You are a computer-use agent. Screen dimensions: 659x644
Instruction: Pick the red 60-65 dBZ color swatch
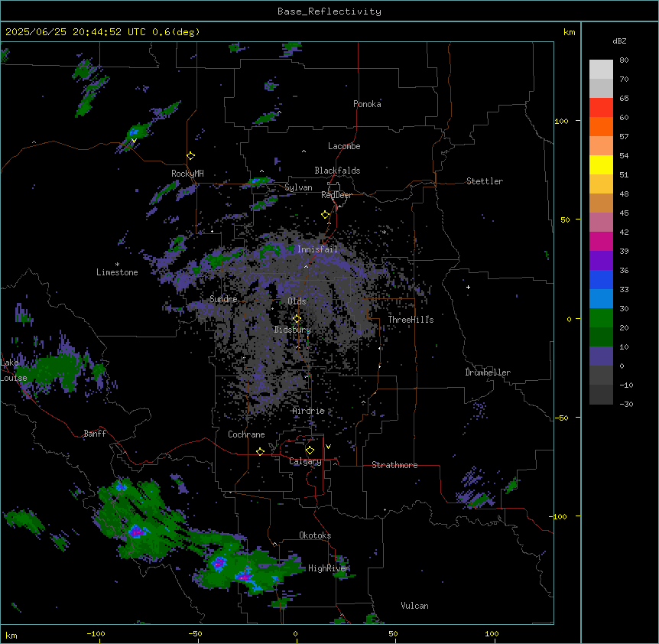[601, 108]
